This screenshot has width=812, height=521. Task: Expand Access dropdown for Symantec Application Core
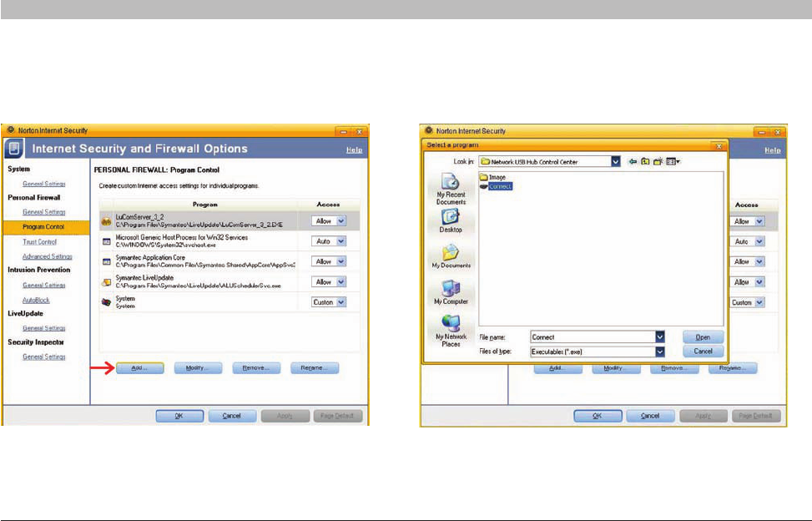tap(341, 261)
